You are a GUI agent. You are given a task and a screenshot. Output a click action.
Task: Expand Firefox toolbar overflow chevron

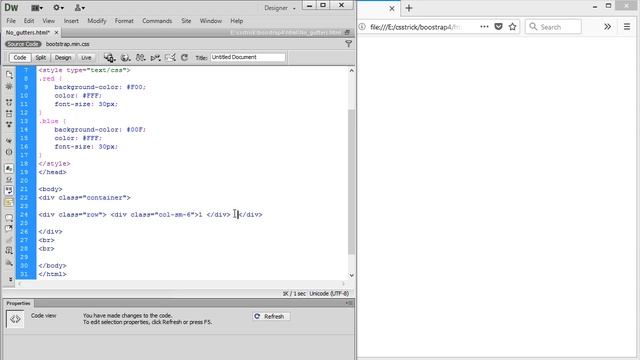(607, 27)
